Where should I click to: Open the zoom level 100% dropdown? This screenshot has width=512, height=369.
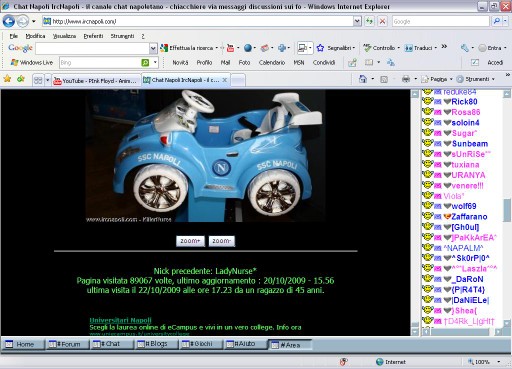(499, 362)
